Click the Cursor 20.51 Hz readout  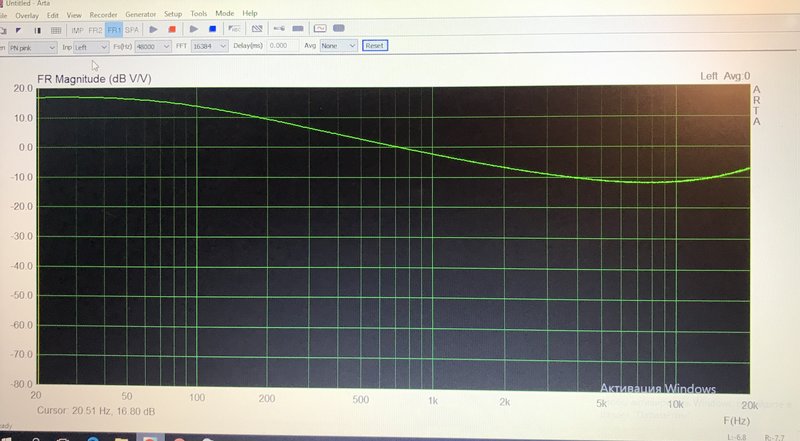point(96,411)
